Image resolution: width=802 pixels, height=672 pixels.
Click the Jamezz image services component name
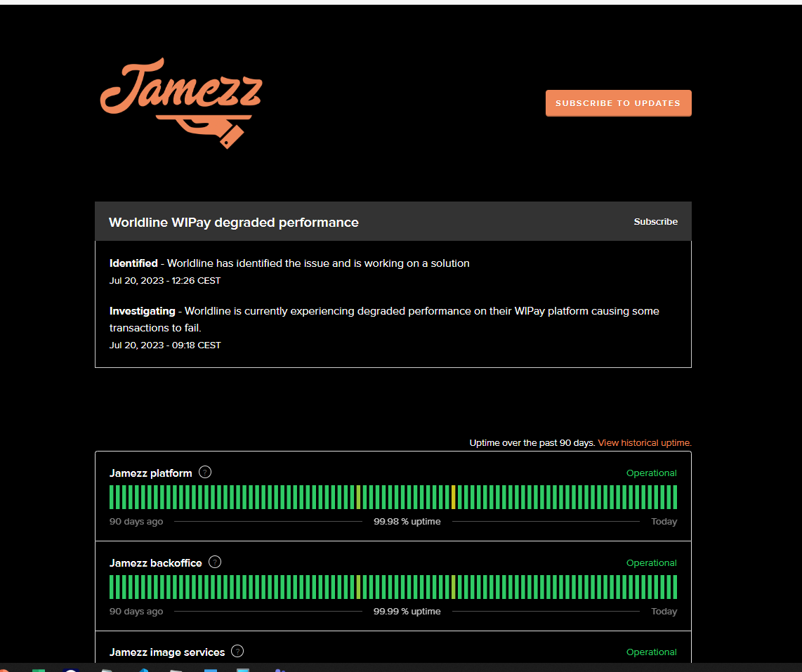167,652
